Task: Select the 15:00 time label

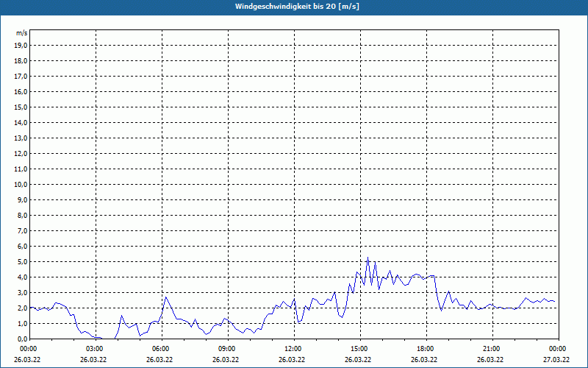Action: (x=359, y=349)
